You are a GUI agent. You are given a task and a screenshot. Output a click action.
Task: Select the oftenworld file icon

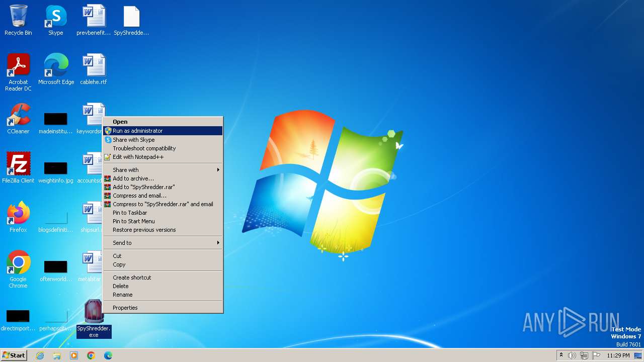pos(56,270)
